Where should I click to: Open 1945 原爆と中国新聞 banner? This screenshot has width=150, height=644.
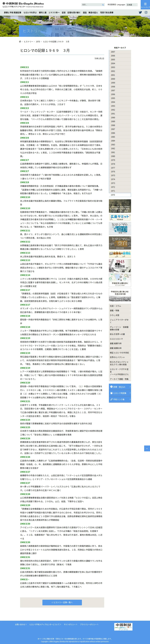click(x=120, y=266)
